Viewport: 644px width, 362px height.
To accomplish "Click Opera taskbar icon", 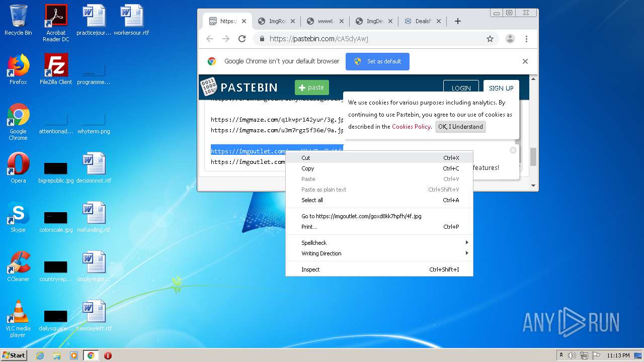I will coord(108,355).
